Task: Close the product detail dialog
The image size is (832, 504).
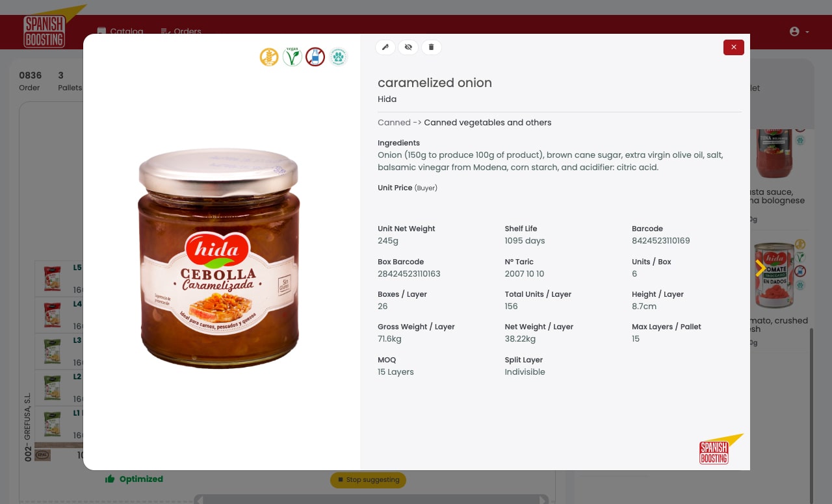Action: tap(733, 47)
